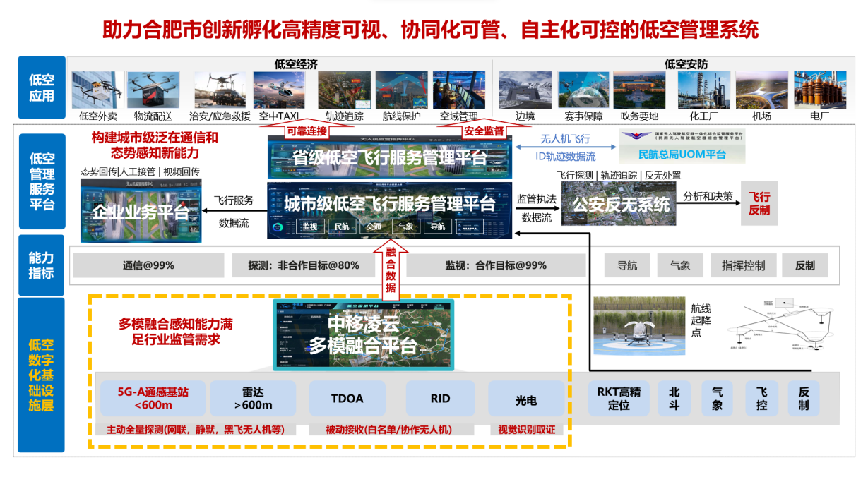Image resolution: width=868 pixels, height=489 pixels.
Task: Click the 机场 airport thumbnail image
Action: 761,90
